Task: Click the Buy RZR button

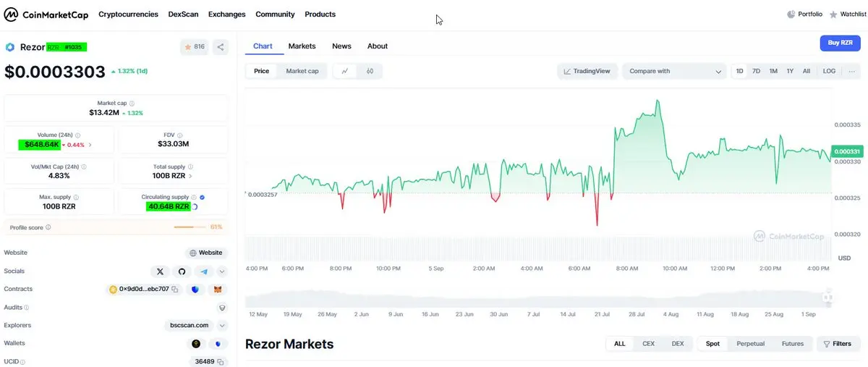Action: point(840,43)
